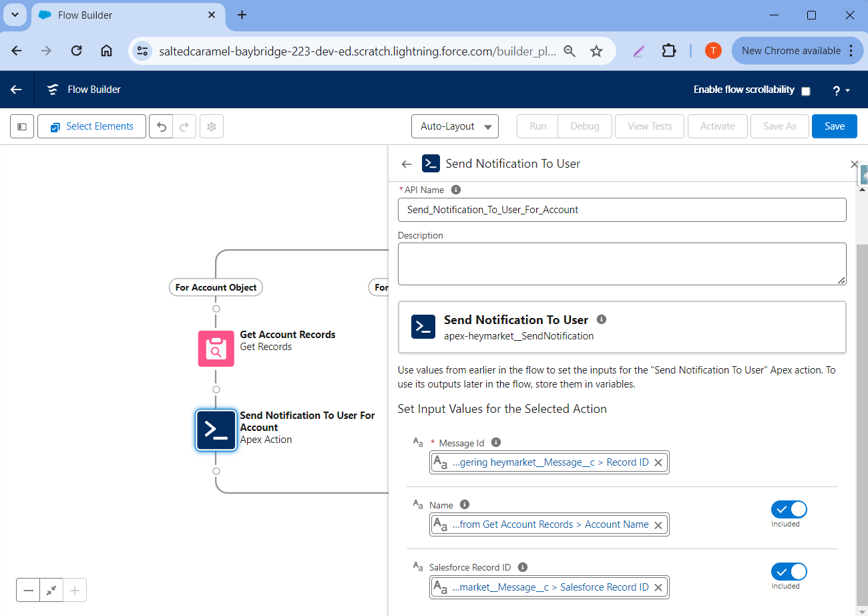Select the Name resource field

point(549,524)
